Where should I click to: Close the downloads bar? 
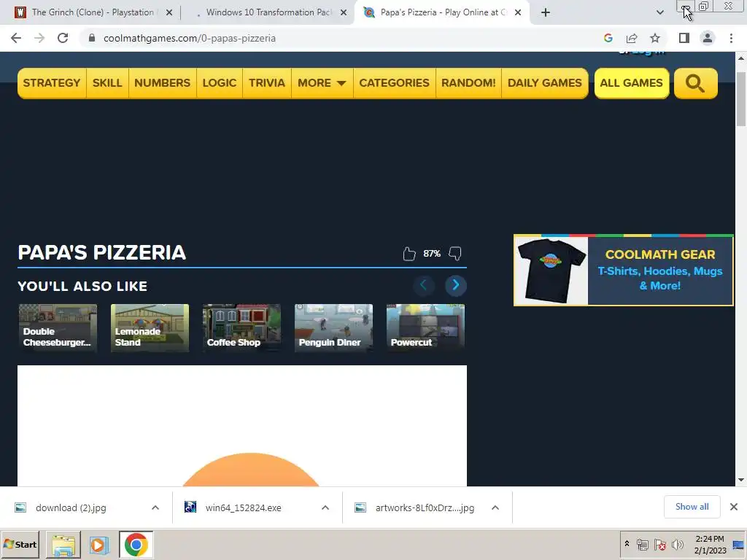click(734, 507)
